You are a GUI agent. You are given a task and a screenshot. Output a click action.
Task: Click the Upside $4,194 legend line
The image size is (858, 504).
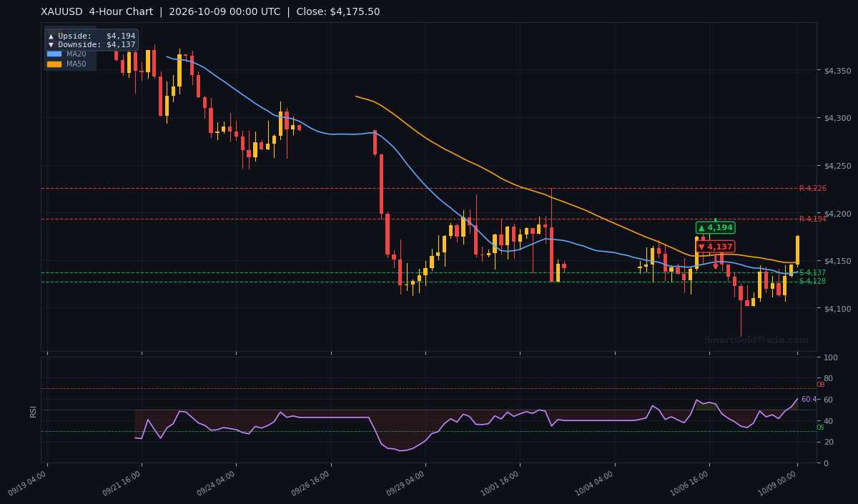(x=92, y=36)
